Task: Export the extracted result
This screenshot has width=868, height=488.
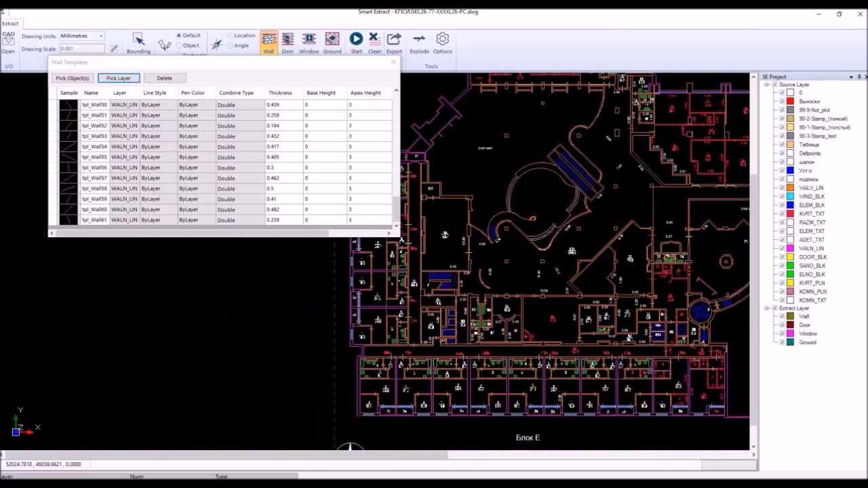Action: (x=394, y=43)
